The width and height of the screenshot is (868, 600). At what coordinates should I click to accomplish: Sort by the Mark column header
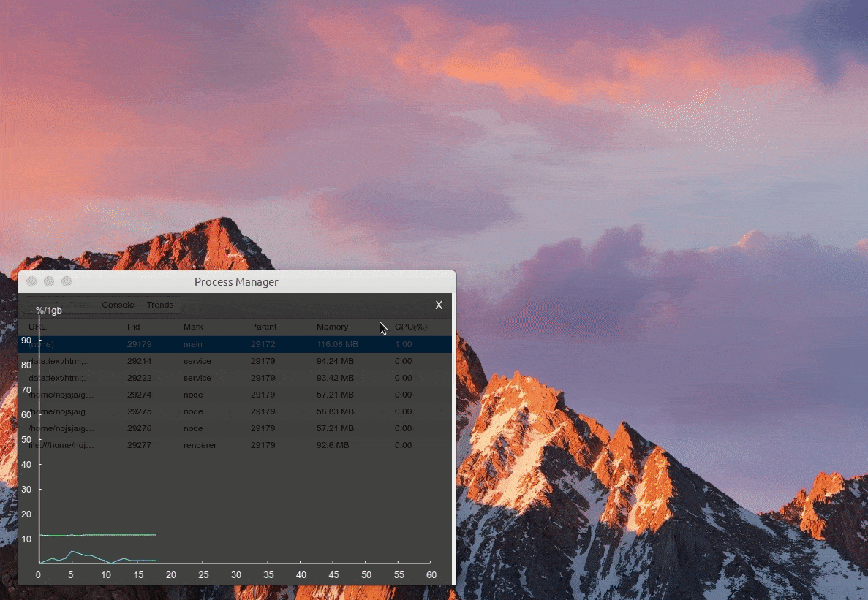(x=193, y=327)
